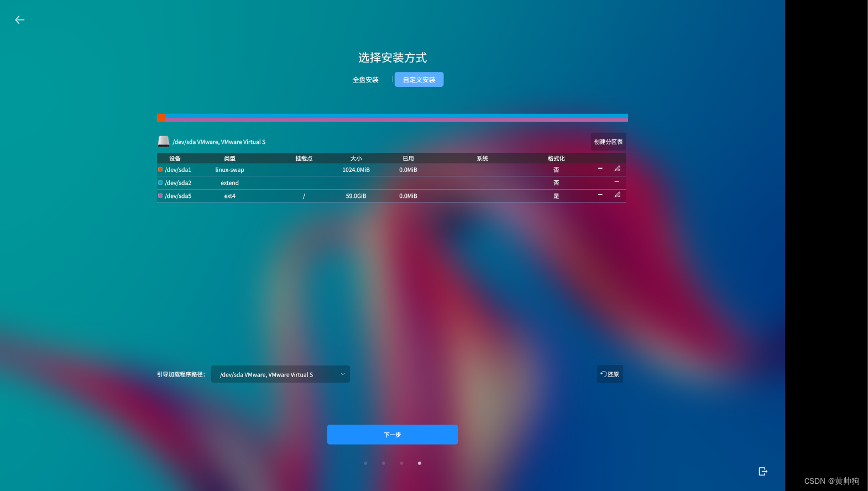Click the 59.0GiB size value
Screen dimensions: 868x491
(x=356, y=196)
